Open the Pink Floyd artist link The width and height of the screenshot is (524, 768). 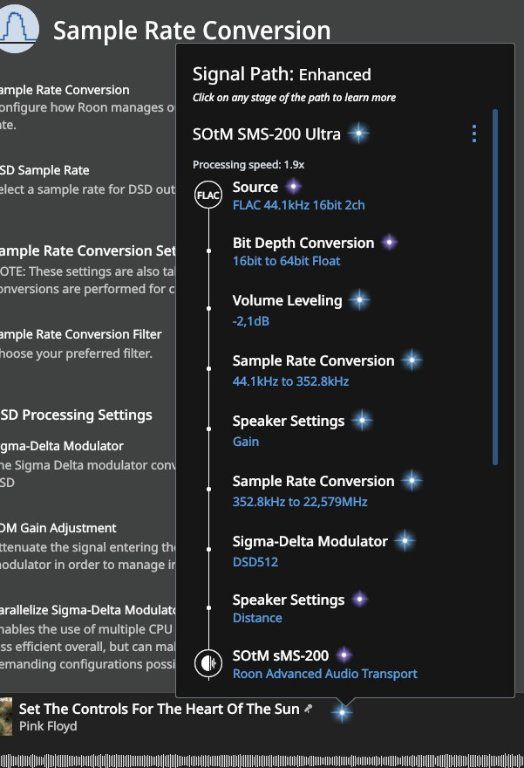(48, 726)
